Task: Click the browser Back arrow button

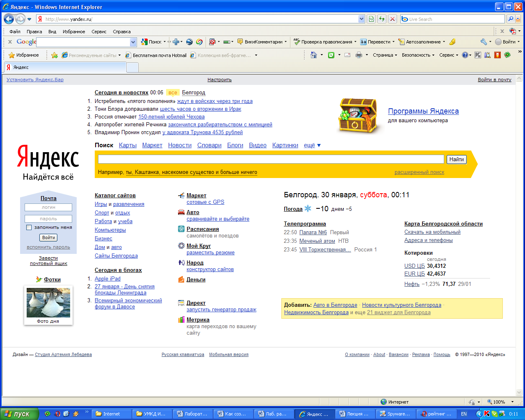Action: click(9, 19)
